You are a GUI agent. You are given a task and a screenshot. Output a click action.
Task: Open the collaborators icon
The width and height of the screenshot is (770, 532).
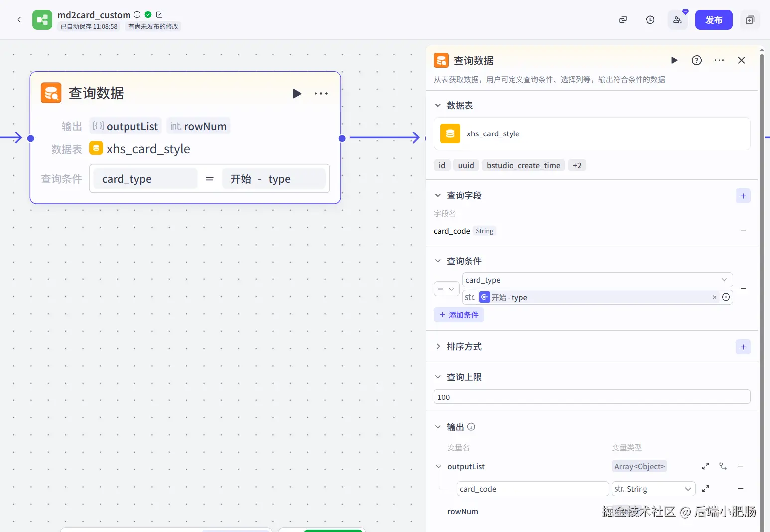(x=677, y=20)
